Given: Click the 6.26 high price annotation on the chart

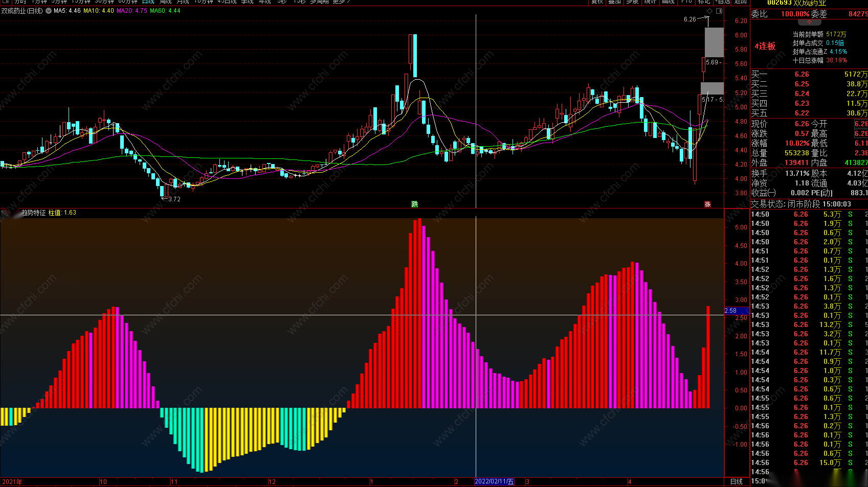Looking at the screenshot, I should [x=690, y=19].
